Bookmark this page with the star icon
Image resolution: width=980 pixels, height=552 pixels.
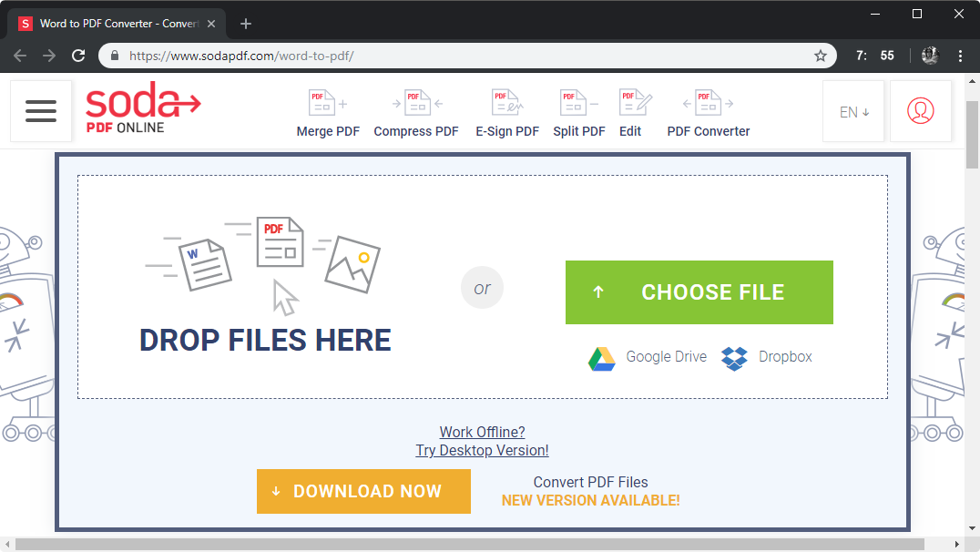click(821, 56)
